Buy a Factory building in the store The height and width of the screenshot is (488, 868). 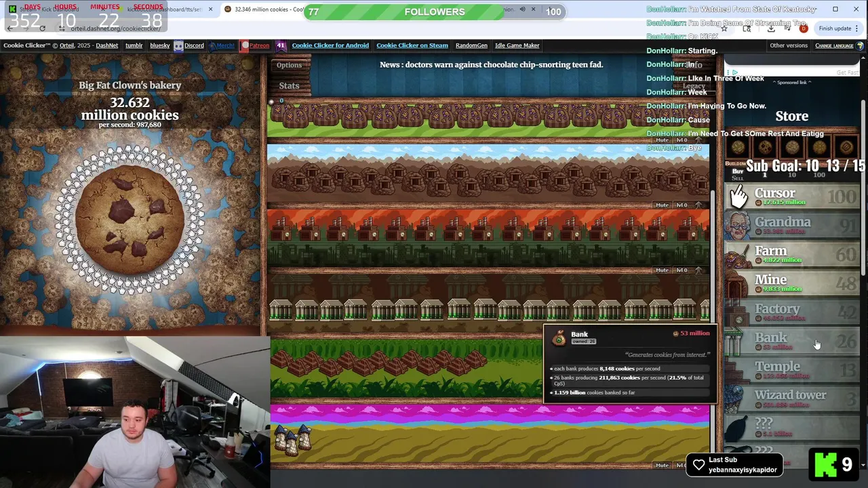coord(792,312)
